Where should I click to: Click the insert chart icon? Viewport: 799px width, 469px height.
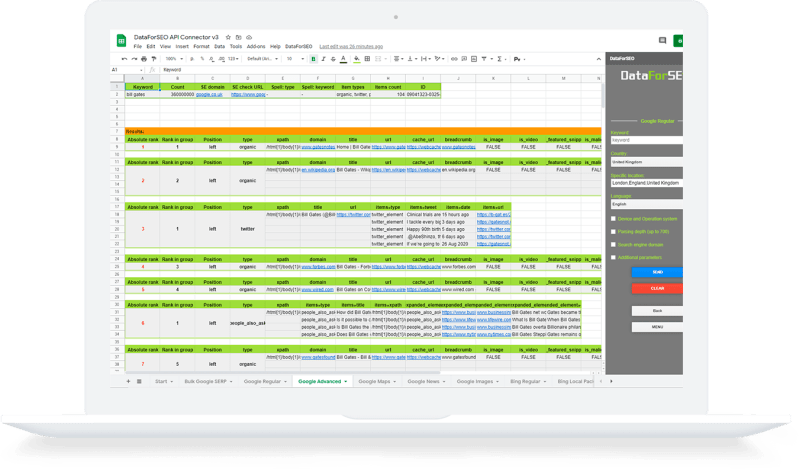pos(474,59)
